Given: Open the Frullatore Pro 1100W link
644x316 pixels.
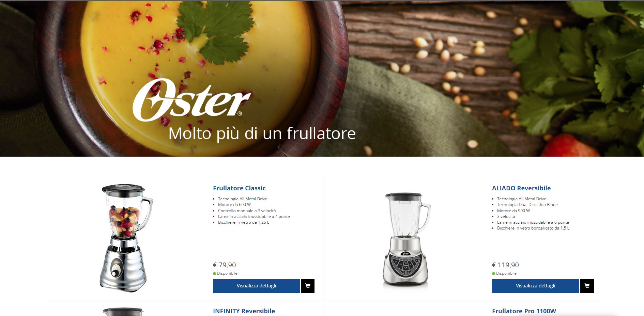Looking at the screenshot, I should coord(524,311).
